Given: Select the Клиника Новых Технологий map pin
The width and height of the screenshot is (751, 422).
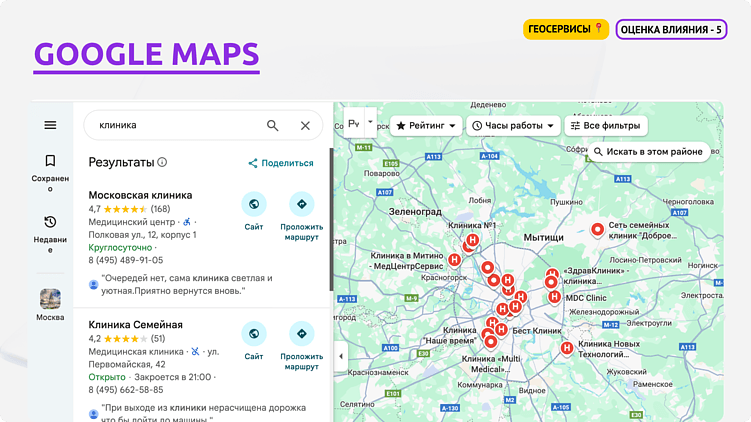Looking at the screenshot, I should coord(567,348).
